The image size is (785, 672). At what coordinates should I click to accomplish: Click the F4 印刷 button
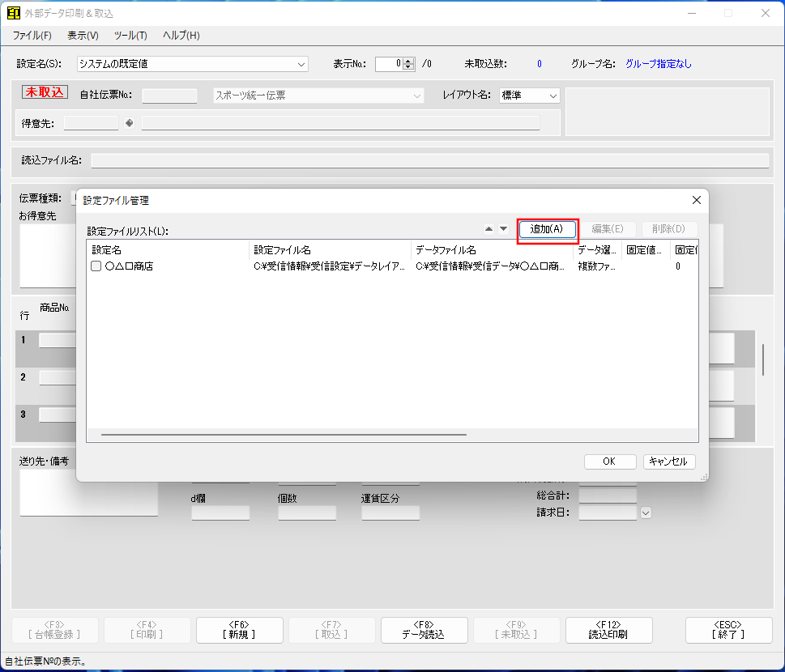[x=147, y=630]
